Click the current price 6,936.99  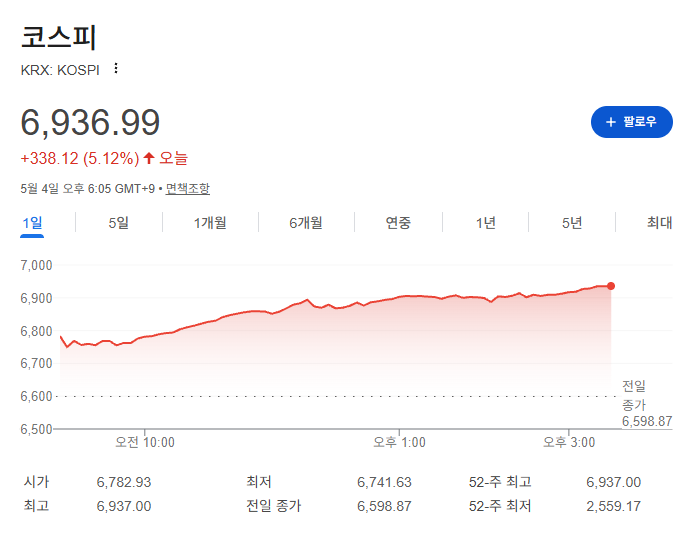[x=90, y=122]
